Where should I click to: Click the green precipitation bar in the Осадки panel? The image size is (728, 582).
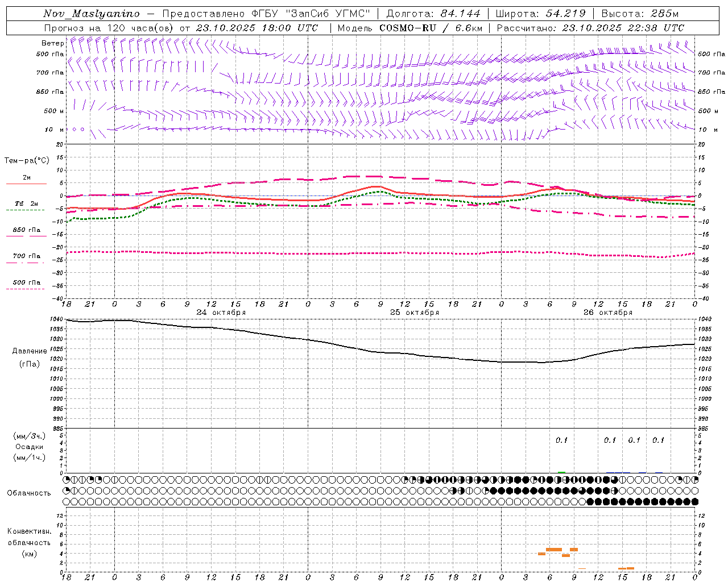click(x=562, y=472)
